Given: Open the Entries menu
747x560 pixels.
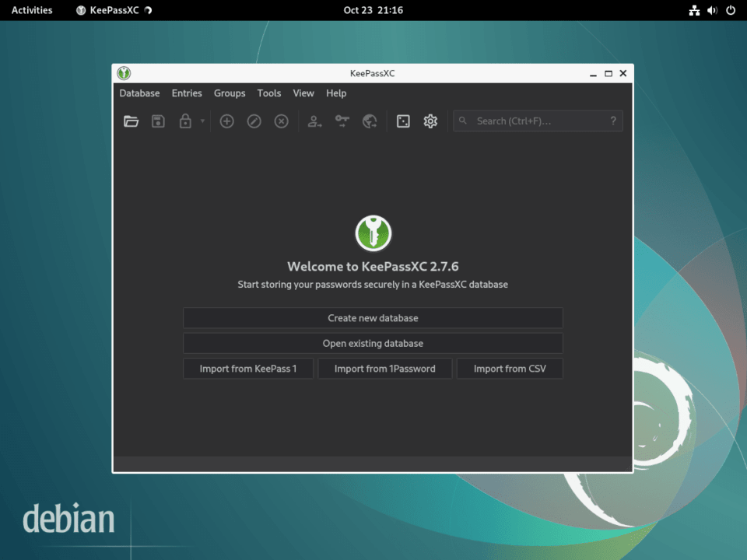Looking at the screenshot, I should (x=187, y=93).
